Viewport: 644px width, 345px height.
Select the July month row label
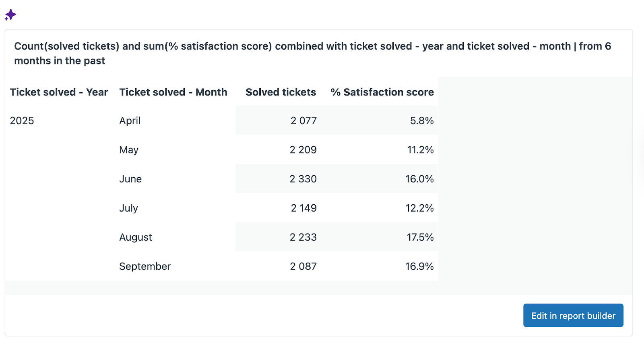129,208
